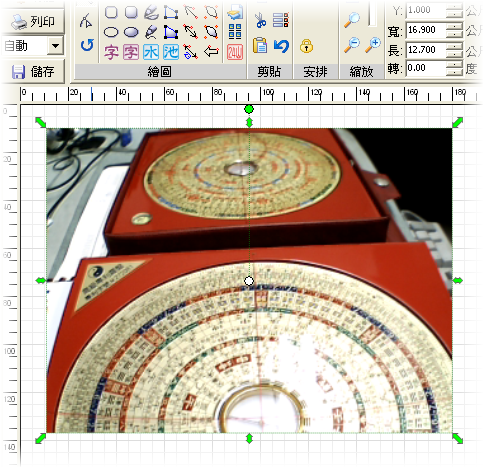Click the blue 池 icon
The width and height of the screenshot is (484, 468).
point(171,52)
